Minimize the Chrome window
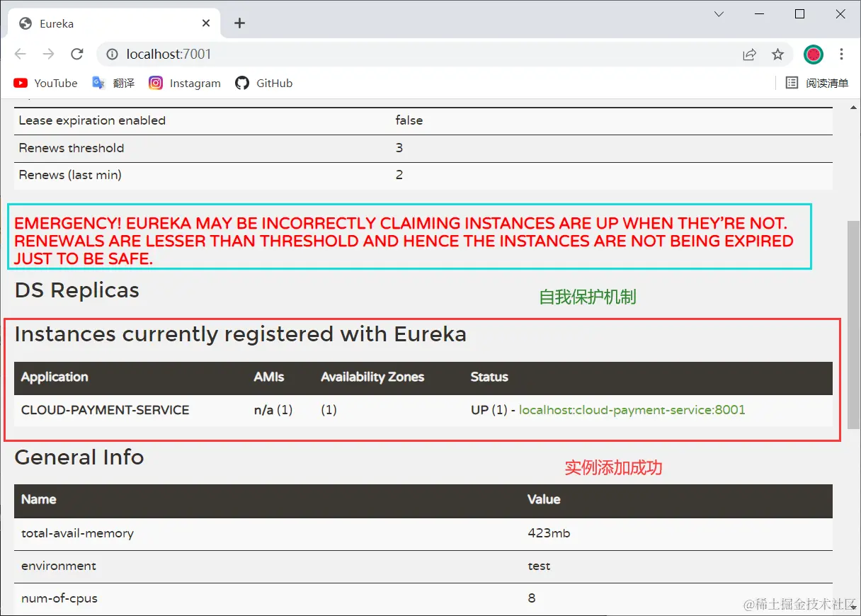This screenshot has height=616, width=861. click(759, 14)
